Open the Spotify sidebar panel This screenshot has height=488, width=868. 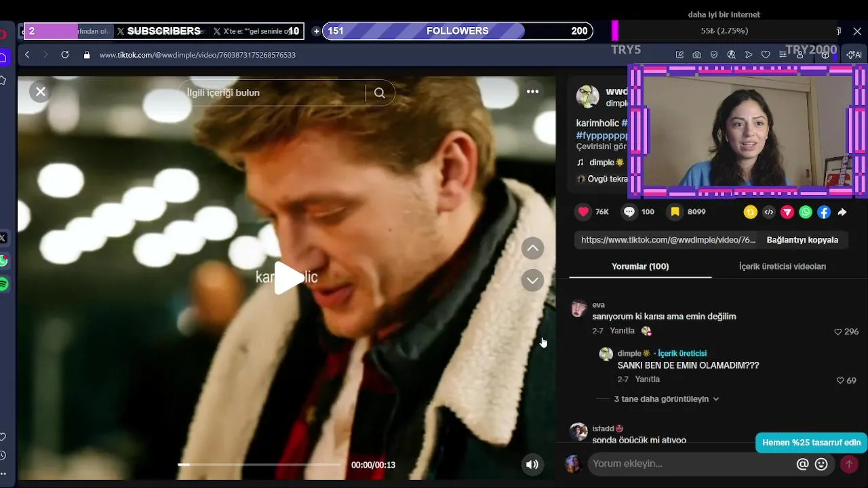(x=3, y=284)
